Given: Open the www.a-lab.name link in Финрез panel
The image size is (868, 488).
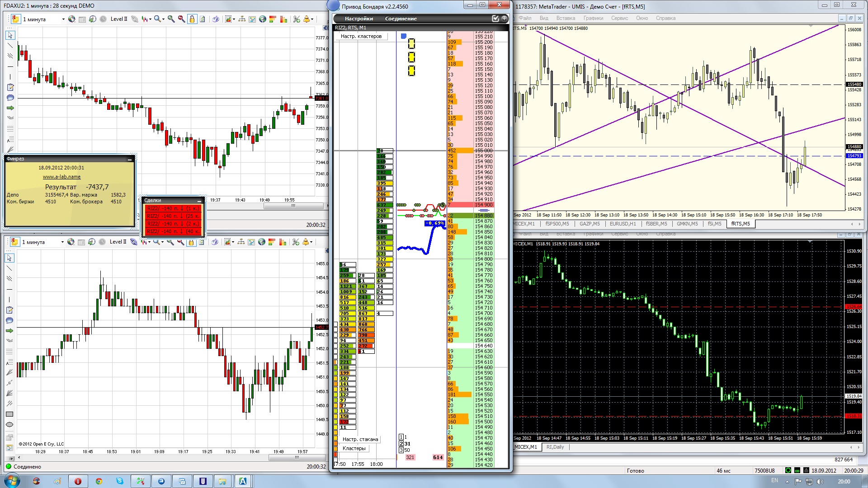Looking at the screenshot, I should coord(61,177).
